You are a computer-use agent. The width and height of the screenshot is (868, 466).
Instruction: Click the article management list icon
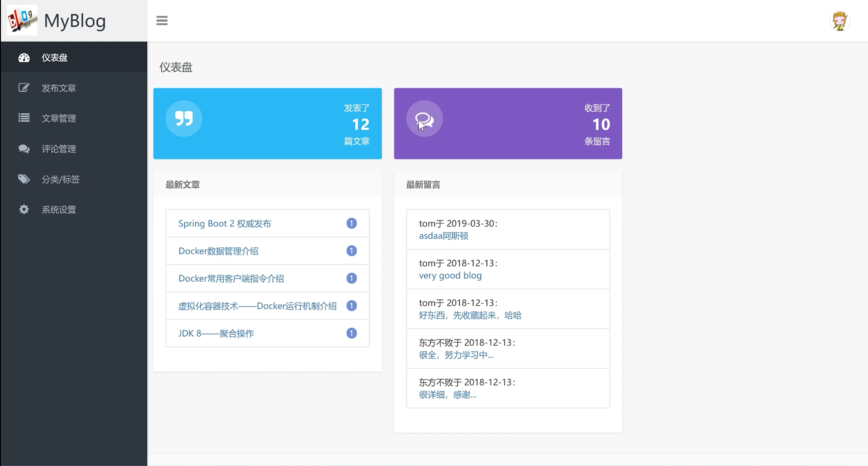click(x=24, y=118)
